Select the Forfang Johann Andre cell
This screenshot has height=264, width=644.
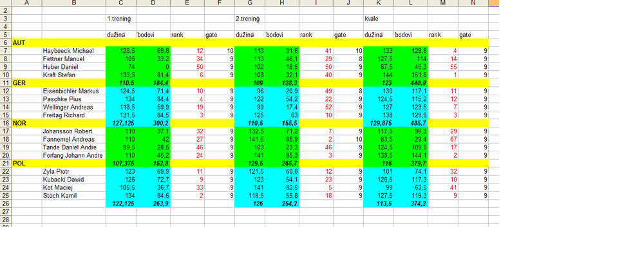(x=73, y=155)
